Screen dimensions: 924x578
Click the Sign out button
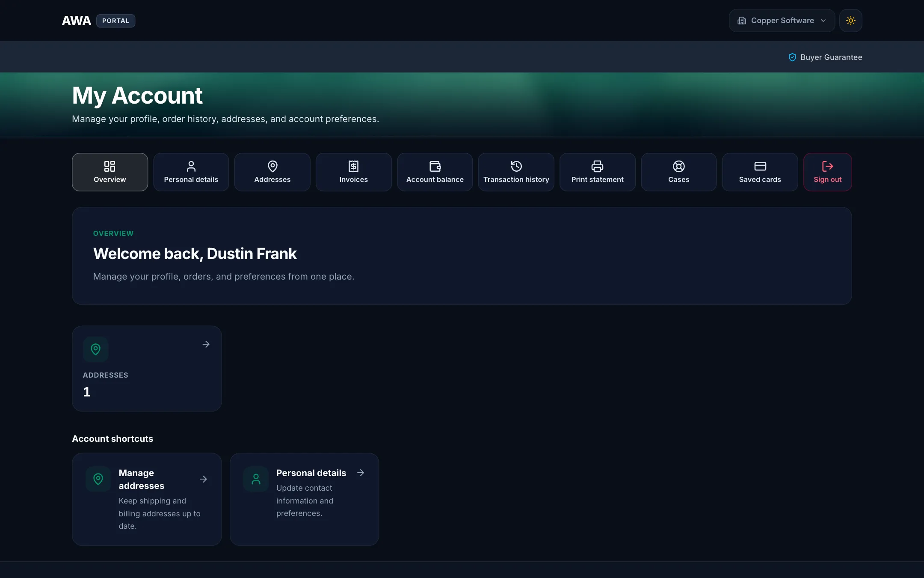tap(828, 172)
